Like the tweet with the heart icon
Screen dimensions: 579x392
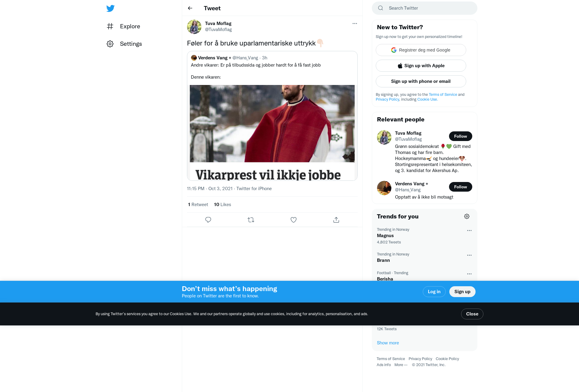pos(293,220)
